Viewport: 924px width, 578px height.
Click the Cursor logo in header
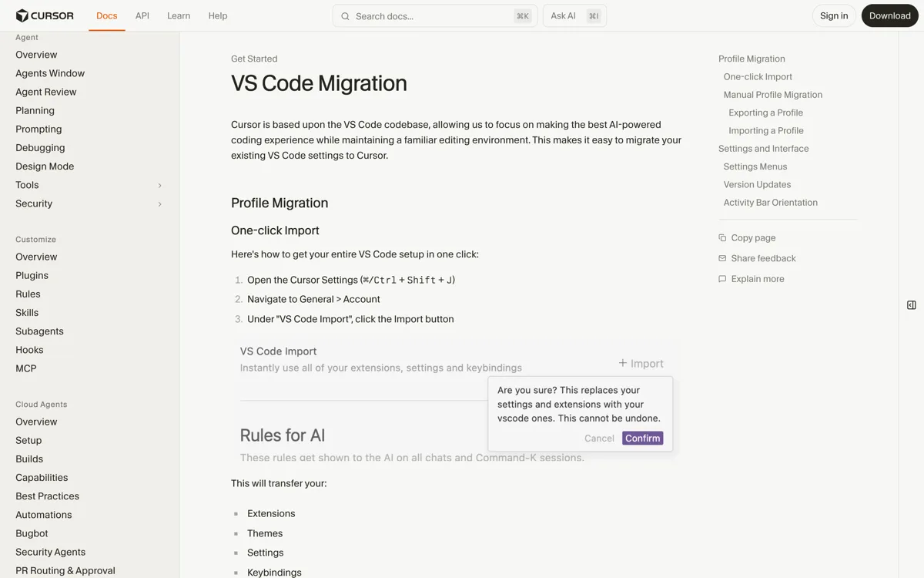[45, 15]
